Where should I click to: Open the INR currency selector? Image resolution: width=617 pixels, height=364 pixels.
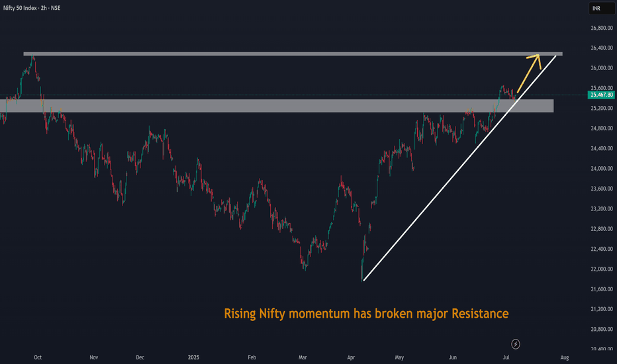coord(601,8)
